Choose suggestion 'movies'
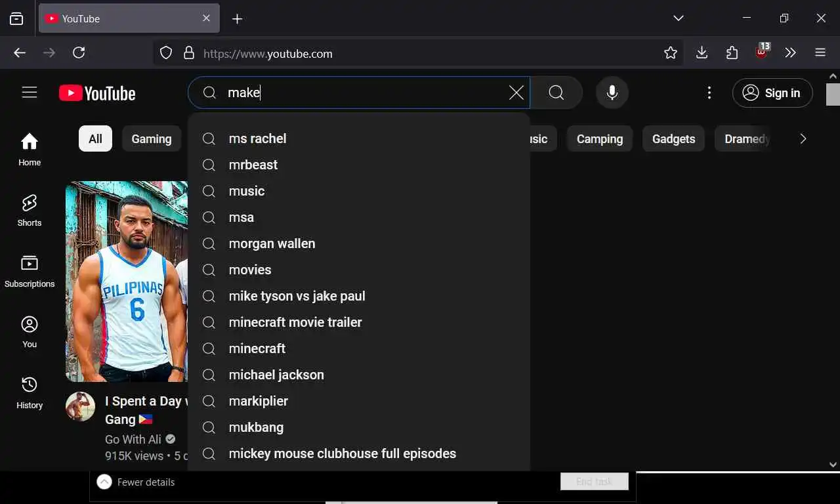Viewport: 840px width, 504px height. [x=359, y=270]
